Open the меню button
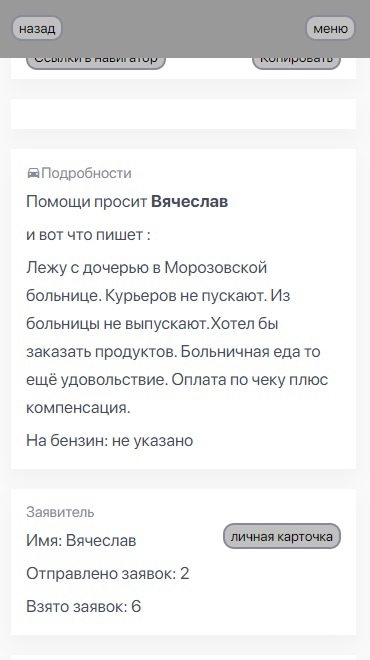This screenshot has height=660, width=370. tap(330, 29)
